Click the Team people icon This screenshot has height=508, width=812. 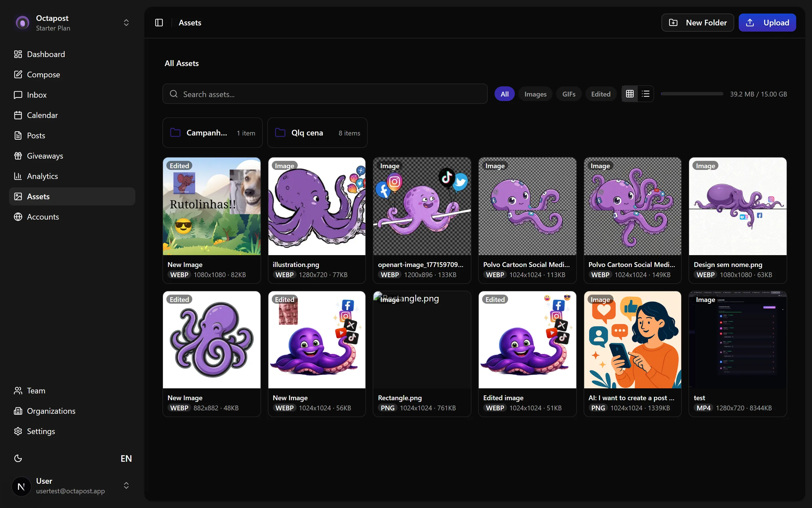(x=18, y=391)
